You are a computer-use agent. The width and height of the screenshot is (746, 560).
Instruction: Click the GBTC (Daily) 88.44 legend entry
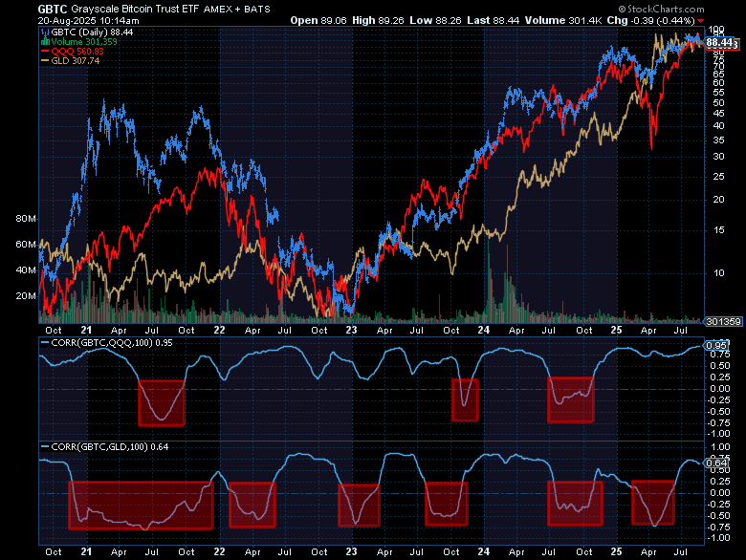coord(92,32)
